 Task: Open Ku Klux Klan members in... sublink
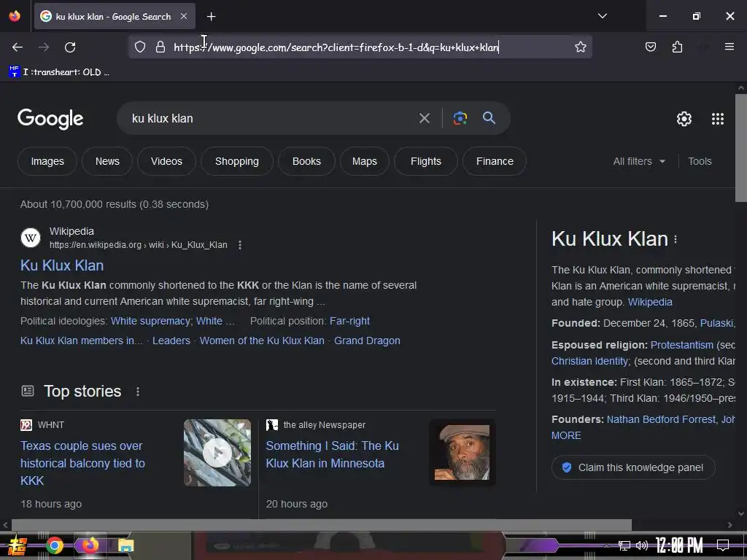click(x=82, y=341)
